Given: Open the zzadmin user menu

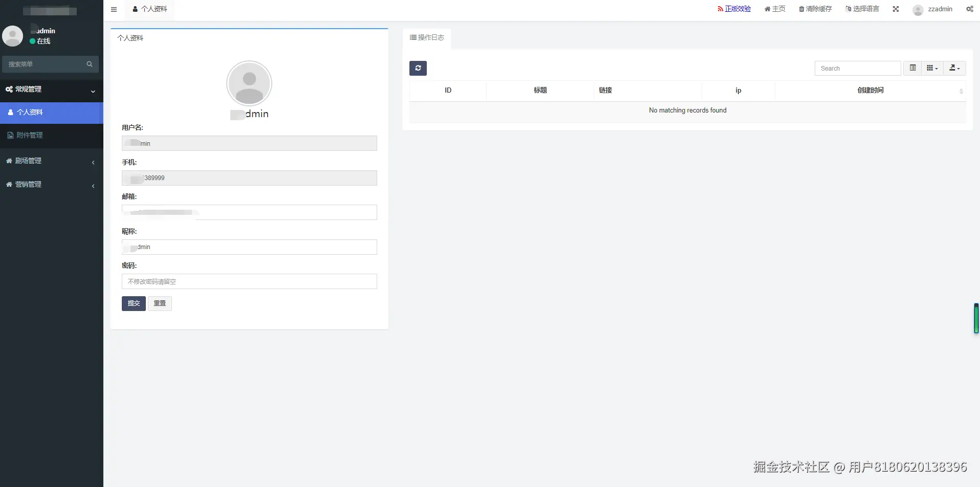Looking at the screenshot, I should (x=932, y=9).
